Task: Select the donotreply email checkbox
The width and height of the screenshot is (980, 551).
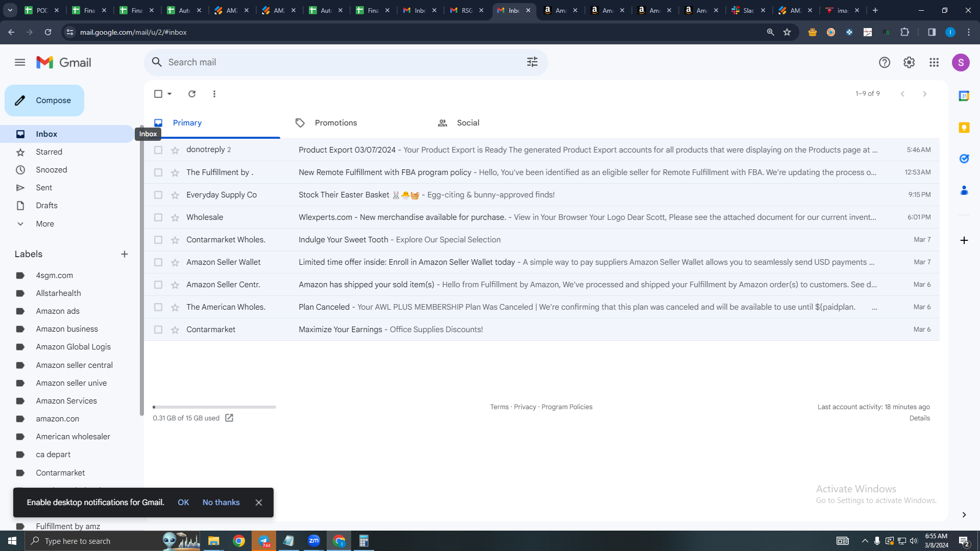Action: pyautogui.click(x=158, y=150)
